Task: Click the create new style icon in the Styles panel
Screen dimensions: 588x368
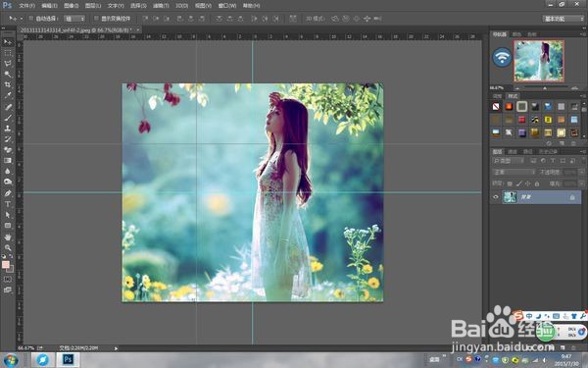Action: click(562, 143)
